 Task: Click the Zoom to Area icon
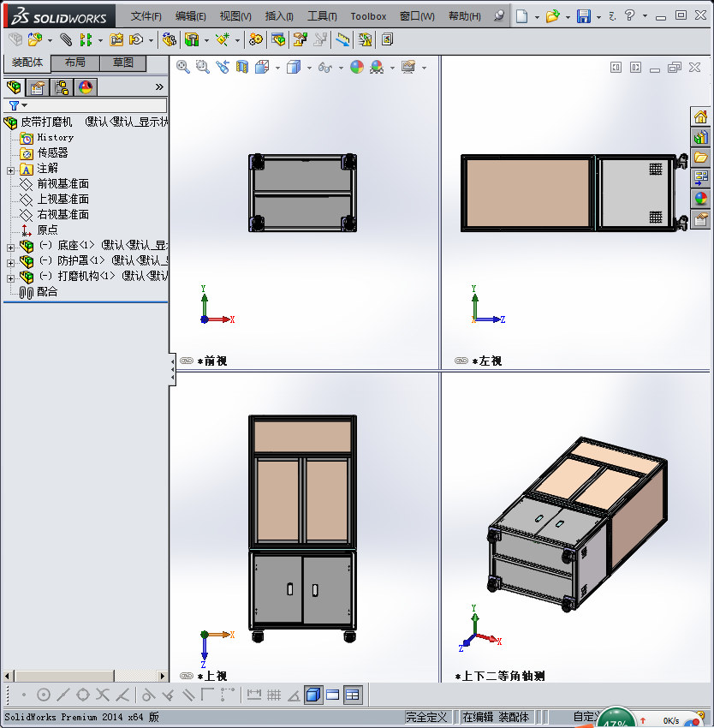202,67
